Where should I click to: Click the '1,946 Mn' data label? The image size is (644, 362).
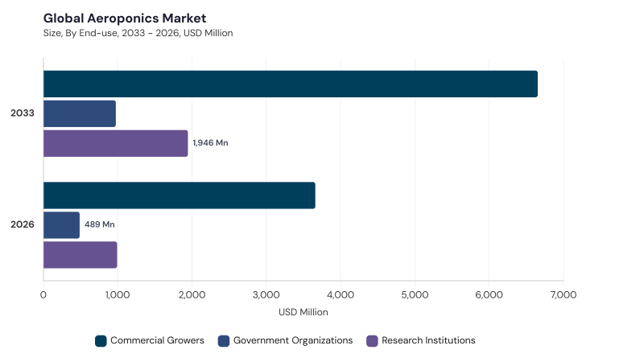coord(210,143)
